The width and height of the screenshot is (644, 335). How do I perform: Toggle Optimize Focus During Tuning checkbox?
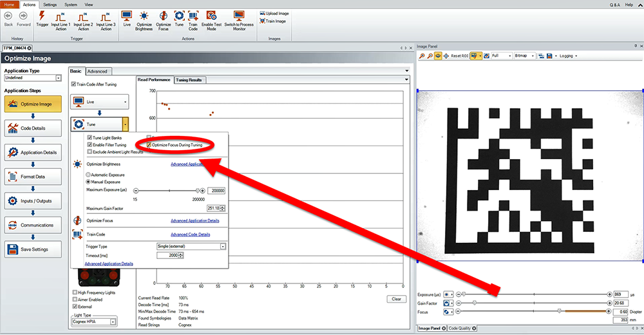(149, 145)
